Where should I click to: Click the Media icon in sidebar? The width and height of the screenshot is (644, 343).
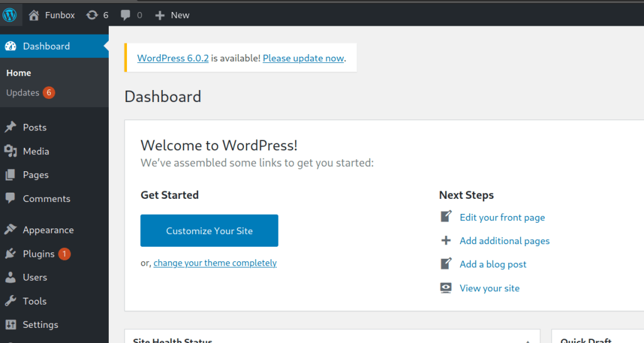[x=11, y=151]
